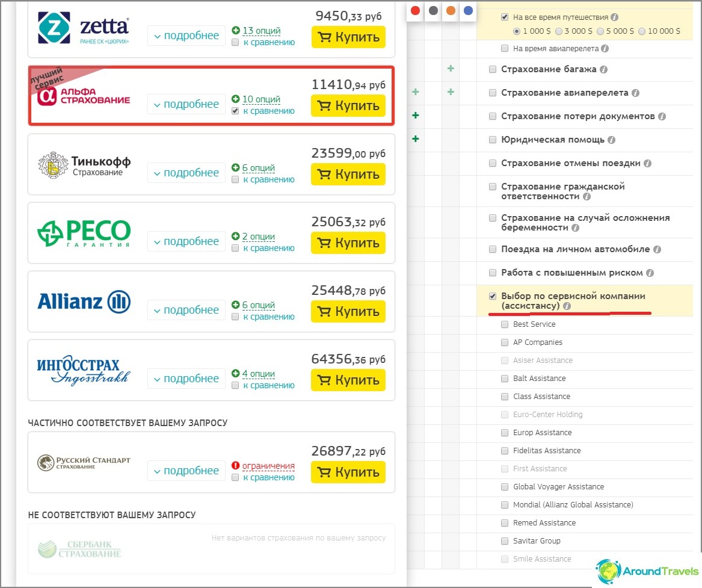Buy РЕСО policy for 25063,32 руб
Screen dimensions: 702x588
pyautogui.click(x=348, y=243)
